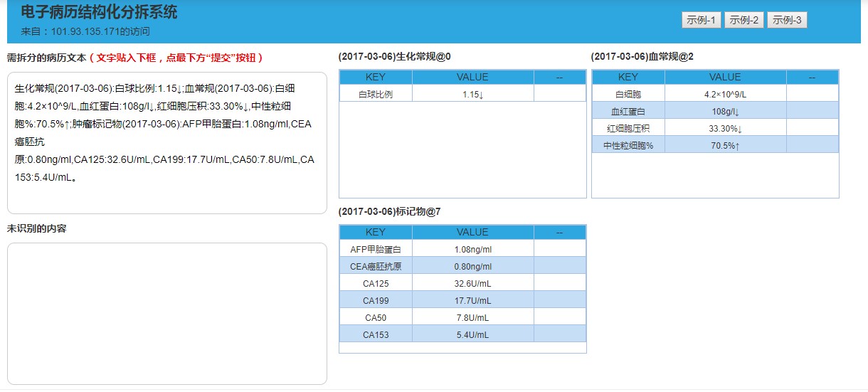Image resolution: width=868 pixels, height=392 pixels.
Task: Click the empty 未识别的内容 text area
Action: pos(166,313)
